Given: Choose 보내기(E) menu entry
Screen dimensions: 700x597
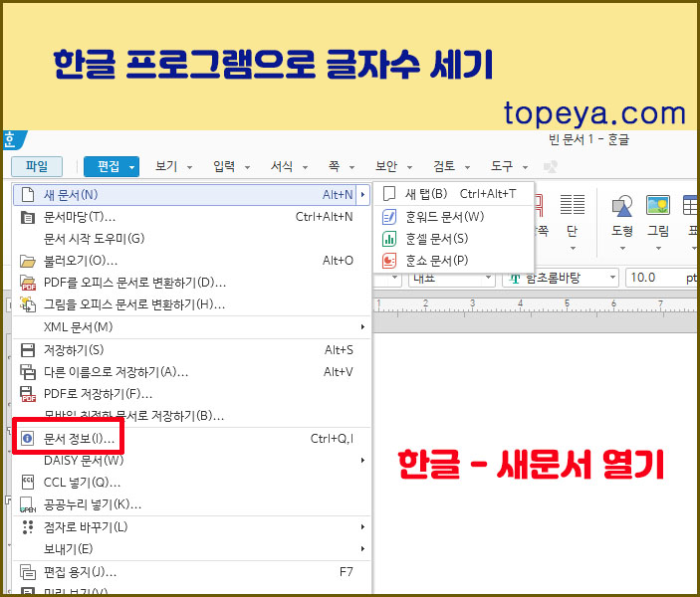Looking at the screenshot, I should [x=191, y=549].
